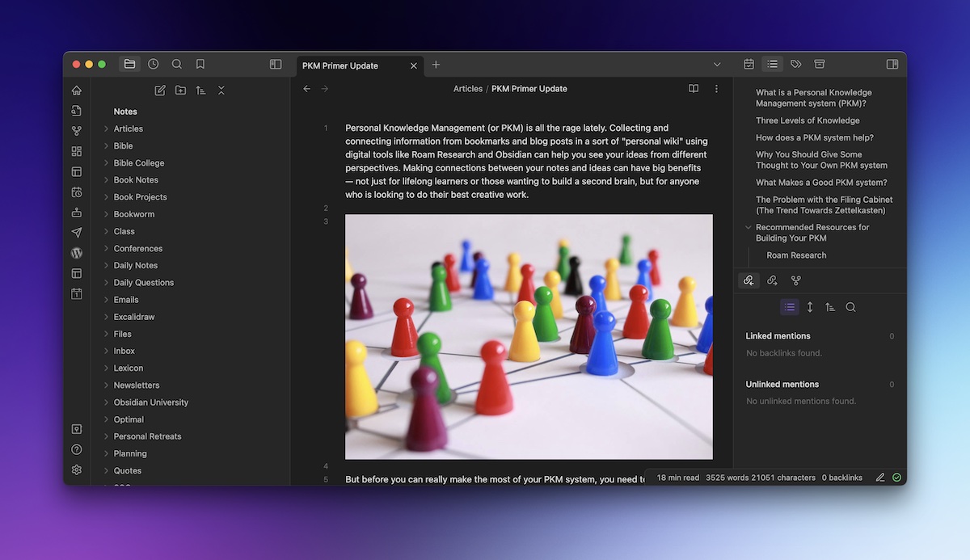Show backlinks search filter
This screenshot has width=970, height=560.
click(x=850, y=307)
